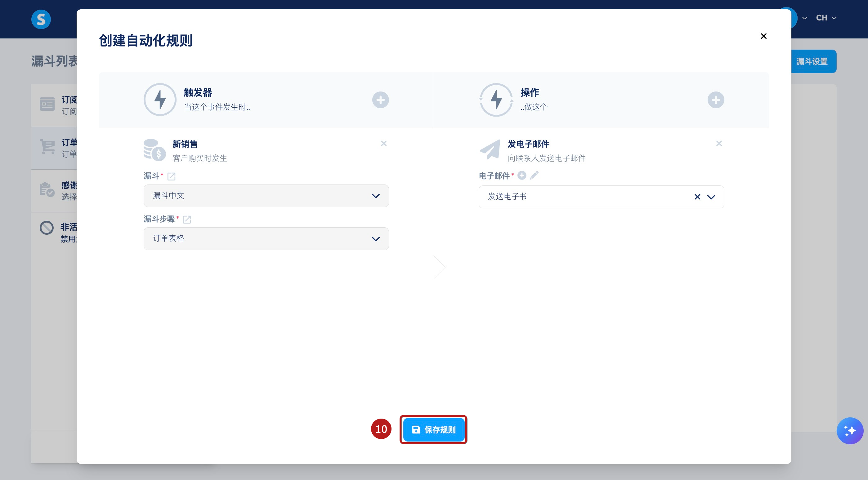Screen dimensions: 868x480
Task: Close the 创建自动化规则 dialog
Action: (763, 36)
